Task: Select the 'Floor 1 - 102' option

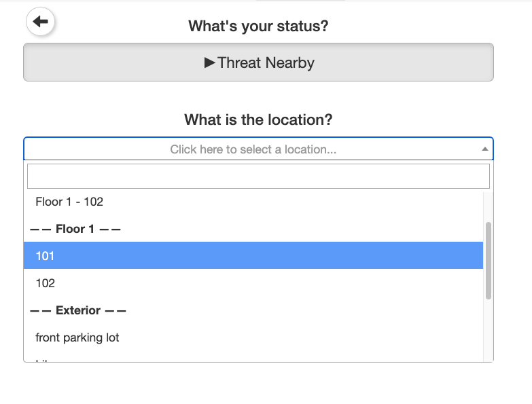Action: tap(69, 202)
